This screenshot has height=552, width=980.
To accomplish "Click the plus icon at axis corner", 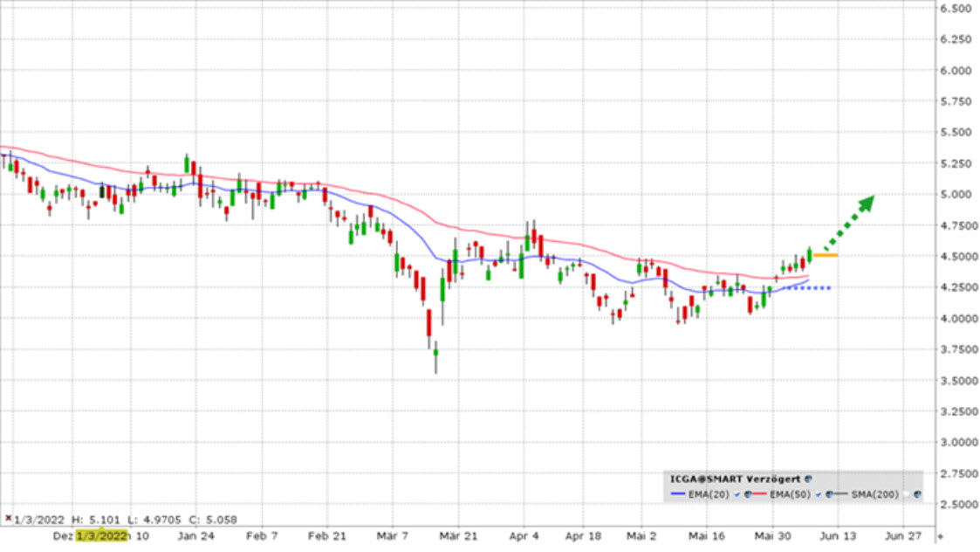I will click(x=940, y=536).
